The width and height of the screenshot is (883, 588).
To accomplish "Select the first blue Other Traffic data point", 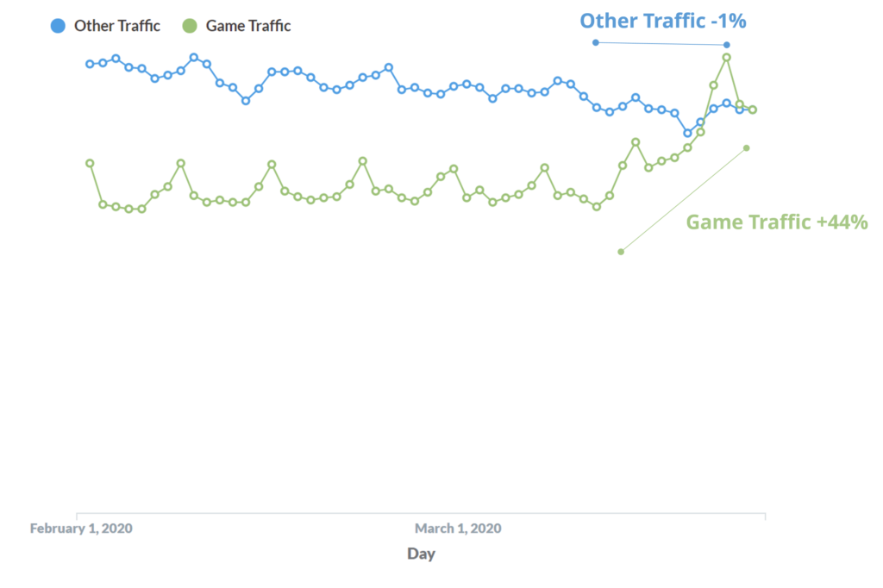I will tap(90, 64).
